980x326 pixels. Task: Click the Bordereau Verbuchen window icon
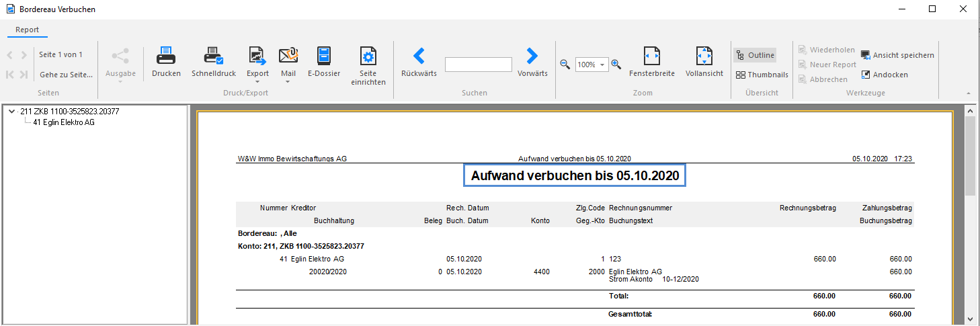(x=10, y=9)
